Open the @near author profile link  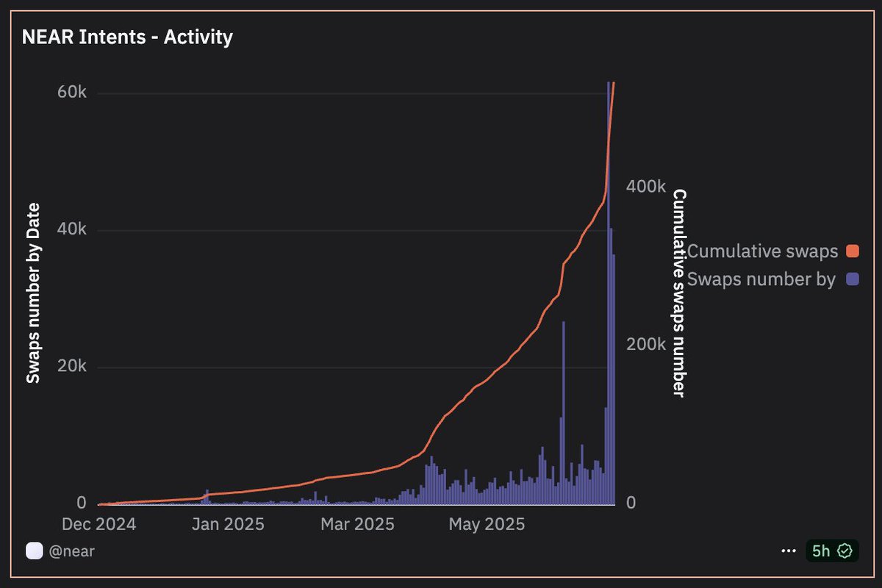coord(72,551)
